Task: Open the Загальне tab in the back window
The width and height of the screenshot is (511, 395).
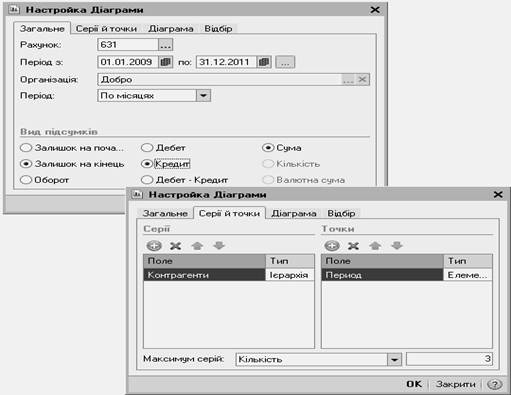Action: (42, 29)
